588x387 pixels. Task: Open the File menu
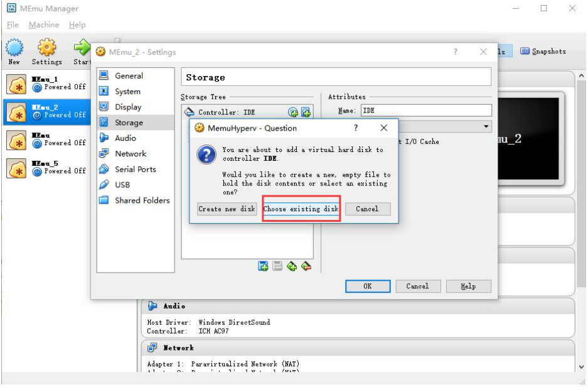point(13,25)
